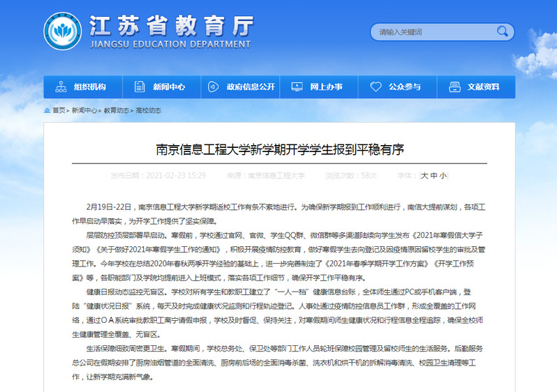Click the home icon in breadcrumb

[47, 110]
